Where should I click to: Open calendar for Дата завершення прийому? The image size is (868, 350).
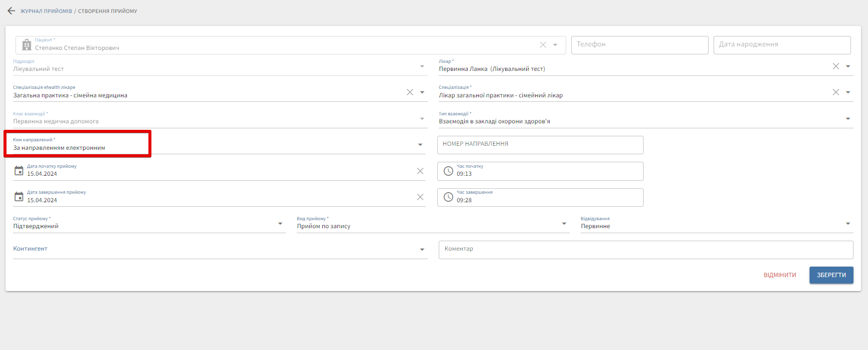[x=19, y=197]
